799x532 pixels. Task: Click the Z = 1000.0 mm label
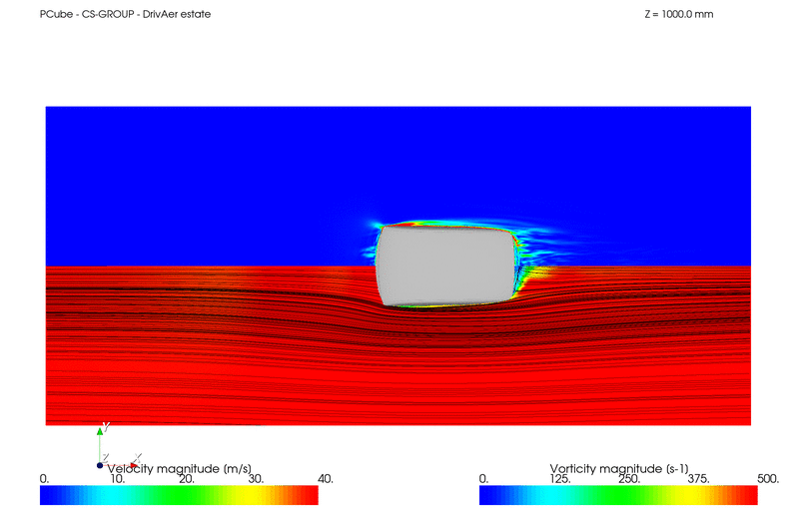click(x=679, y=14)
